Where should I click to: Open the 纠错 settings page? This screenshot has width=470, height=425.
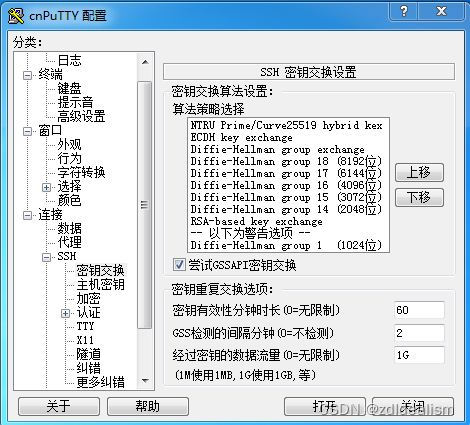88,368
